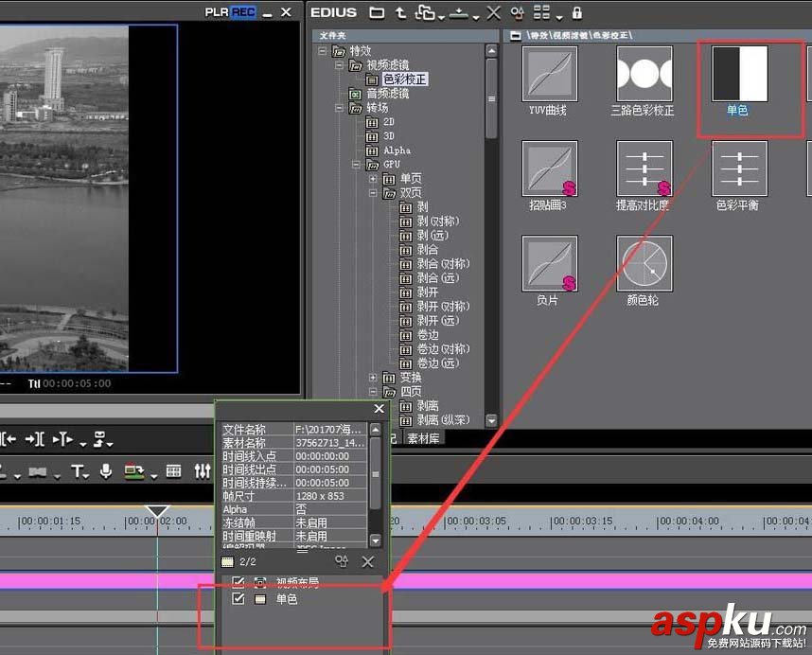Viewport: 812px width, 655px height.
Task: Open dropdown arrow next to title T tool
Action: [85, 475]
